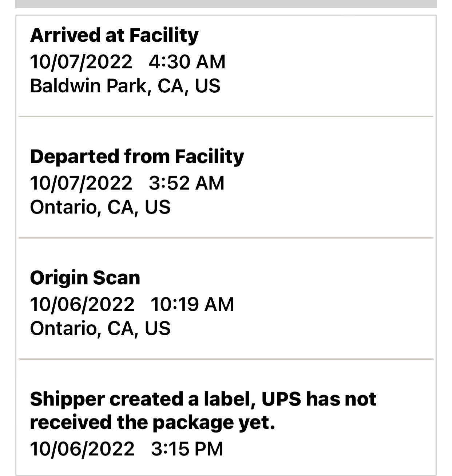Tap Ontario, CA, US under Departed from Facility
The image size is (452, 476).
[100, 207]
